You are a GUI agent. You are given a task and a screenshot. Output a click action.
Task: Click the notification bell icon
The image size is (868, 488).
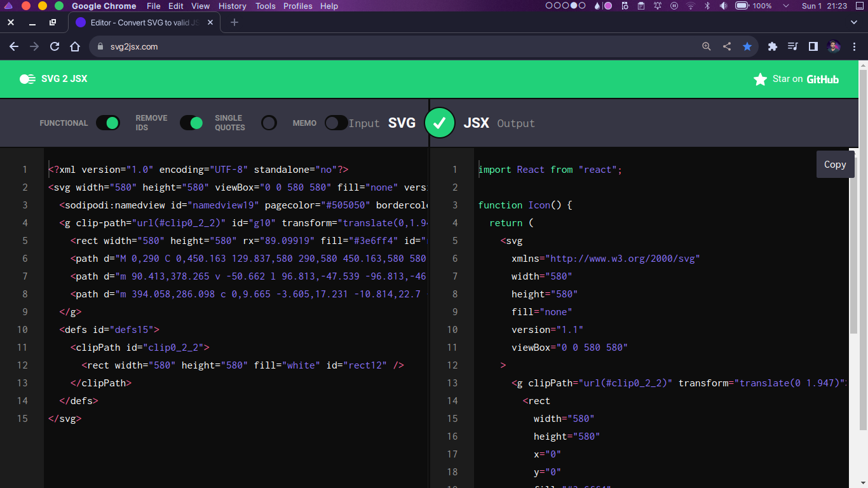click(658, 6)
